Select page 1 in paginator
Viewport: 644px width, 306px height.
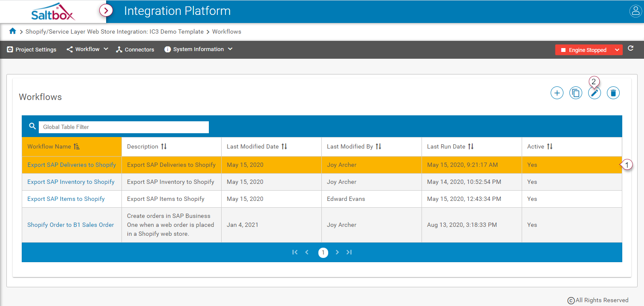tap(323, 252)
